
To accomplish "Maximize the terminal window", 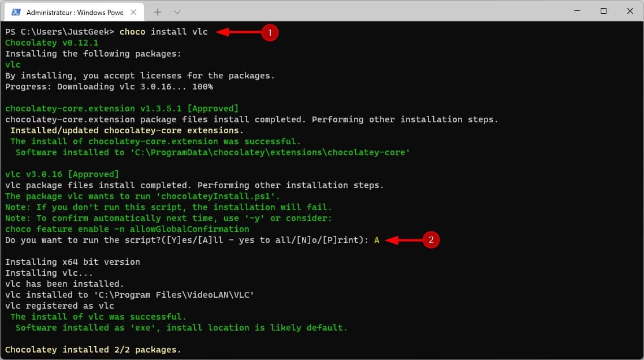I will 604,11.
